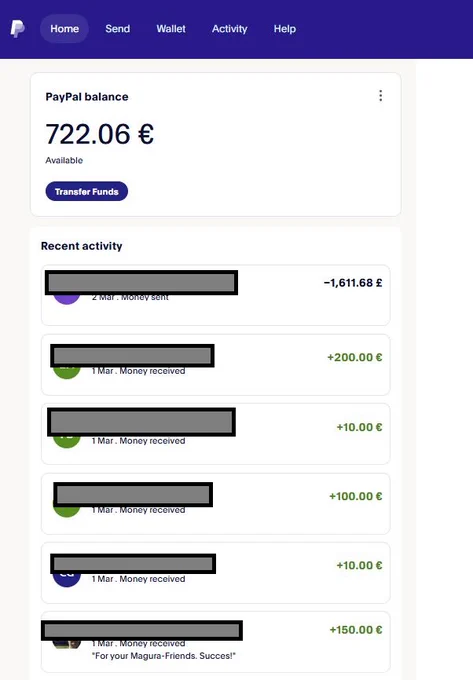This screenshot has width=473, height=680.
Task: Open the Help menu item
Action: 284,29
